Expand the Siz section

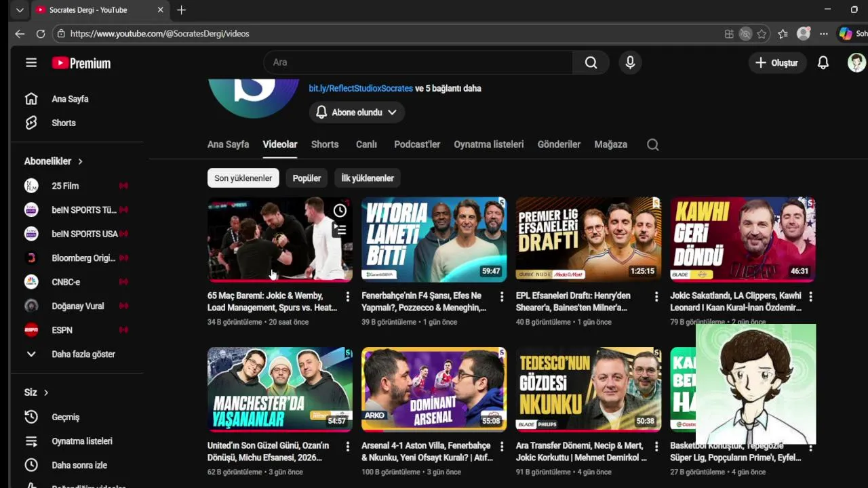pos(37,392)
